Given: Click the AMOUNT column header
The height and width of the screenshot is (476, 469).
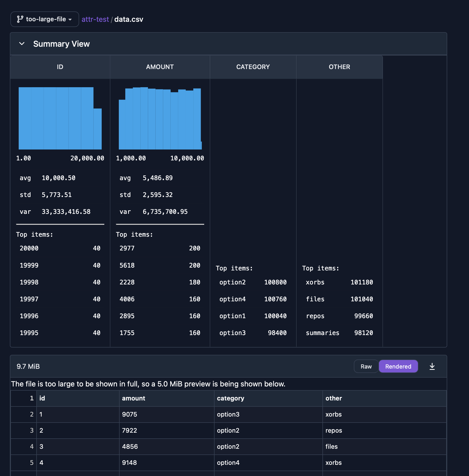Looking at the screenshot, I should tap(160, 67).
